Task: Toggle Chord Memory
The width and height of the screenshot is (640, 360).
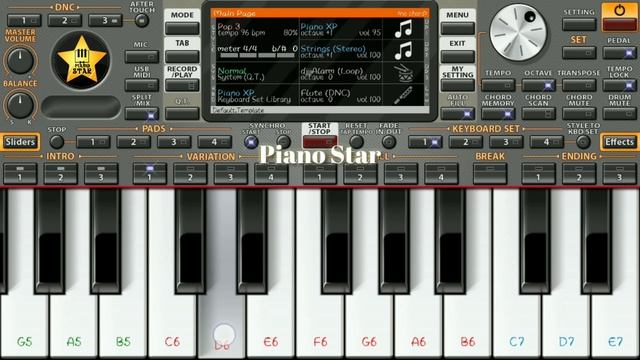Action: (x=498, y=114)
